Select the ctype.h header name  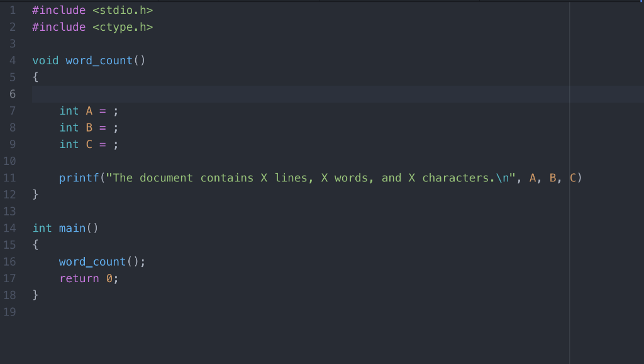[x=123, y=26]
